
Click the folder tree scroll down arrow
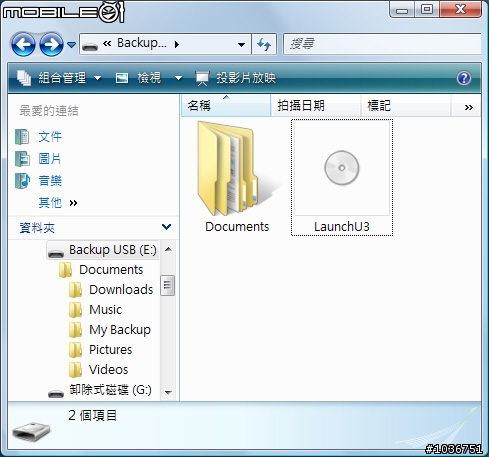point(168,392)
